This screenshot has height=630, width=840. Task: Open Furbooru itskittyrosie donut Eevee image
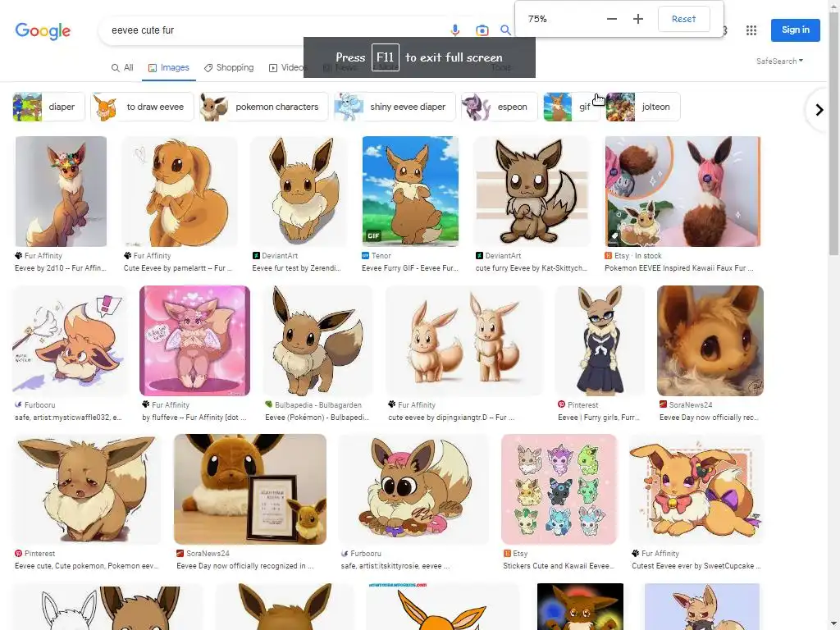[414, 489]
